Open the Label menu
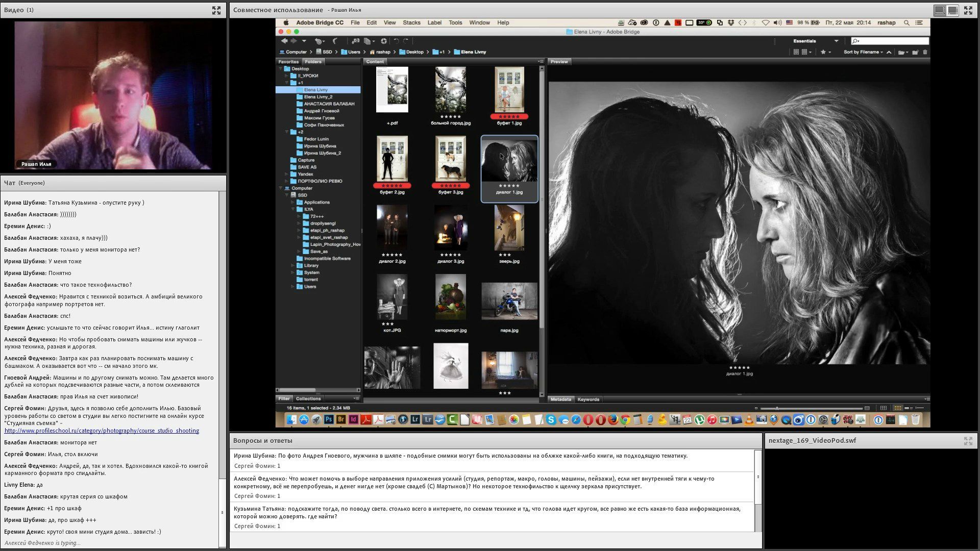Viewport: 980px width, 551px height. coord(434,22)
